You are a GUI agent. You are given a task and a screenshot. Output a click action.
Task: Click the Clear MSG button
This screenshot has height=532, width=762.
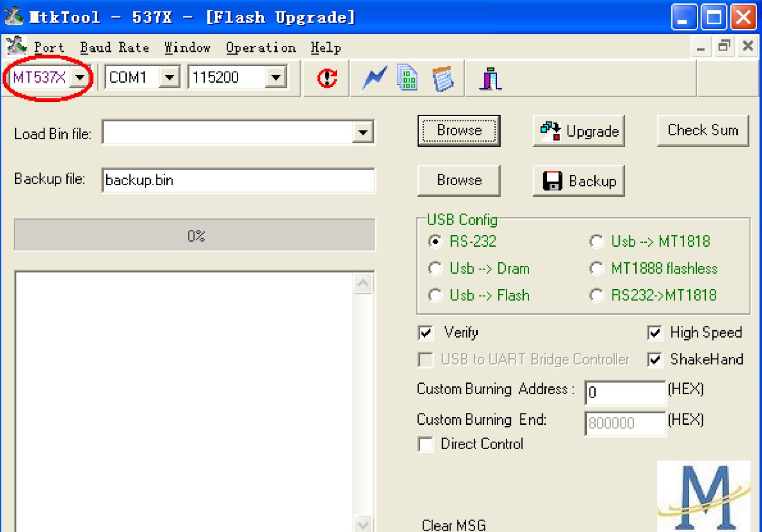pyautogui.click(x=453, y=525)
